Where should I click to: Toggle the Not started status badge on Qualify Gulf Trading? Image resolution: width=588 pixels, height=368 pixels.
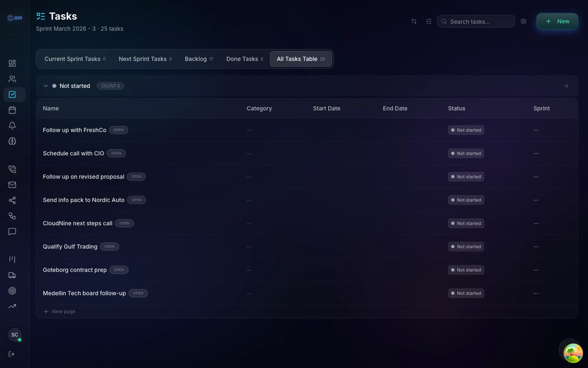pos(466,246)
